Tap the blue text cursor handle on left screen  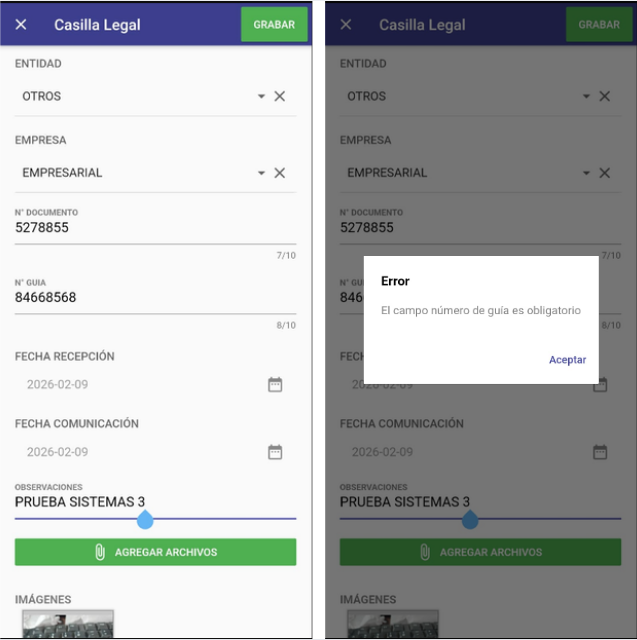tap(145, 520)
